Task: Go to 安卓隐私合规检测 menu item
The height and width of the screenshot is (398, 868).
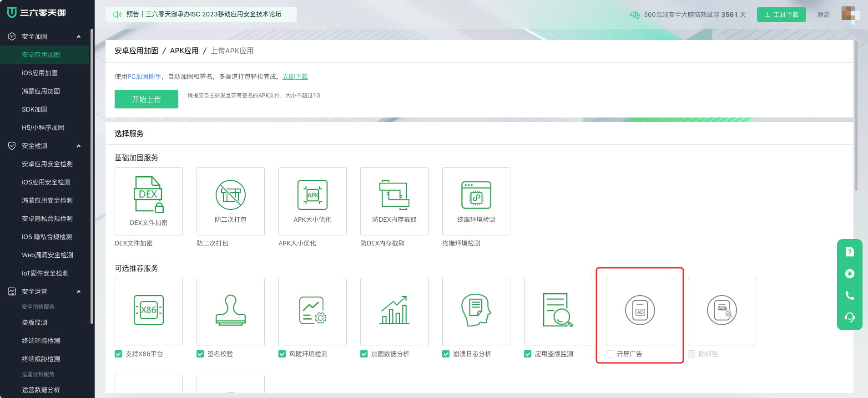Action: point(47,219)
